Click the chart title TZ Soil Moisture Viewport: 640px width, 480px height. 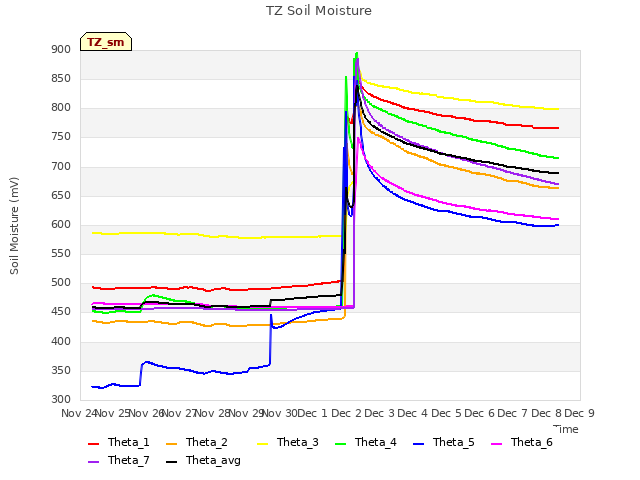[319, 11]
